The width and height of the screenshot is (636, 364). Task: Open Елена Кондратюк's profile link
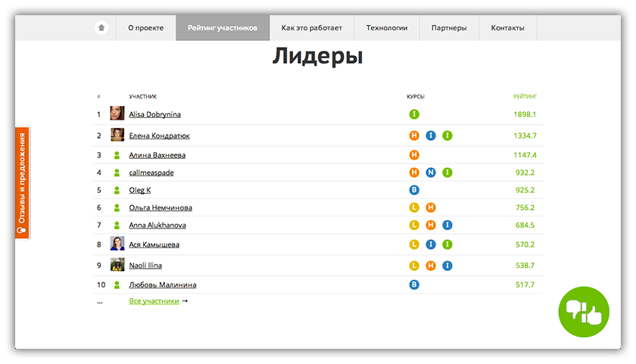point(160,135)
